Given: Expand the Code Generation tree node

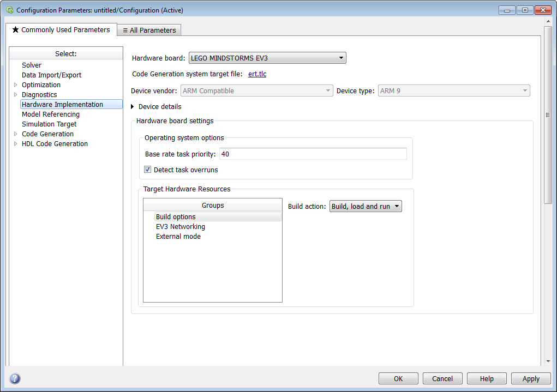Looking at the screenshot, I should [x=15, y=134].
